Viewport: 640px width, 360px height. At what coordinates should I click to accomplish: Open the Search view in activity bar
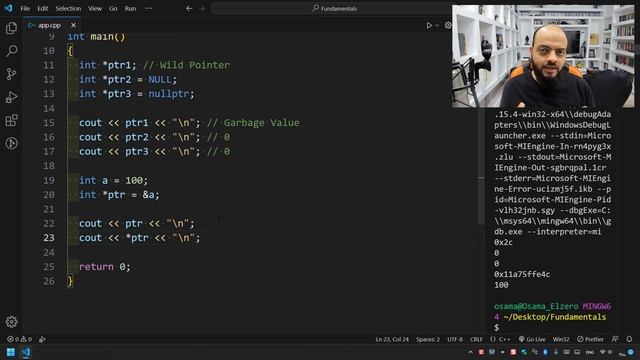[x=11, y=51]
